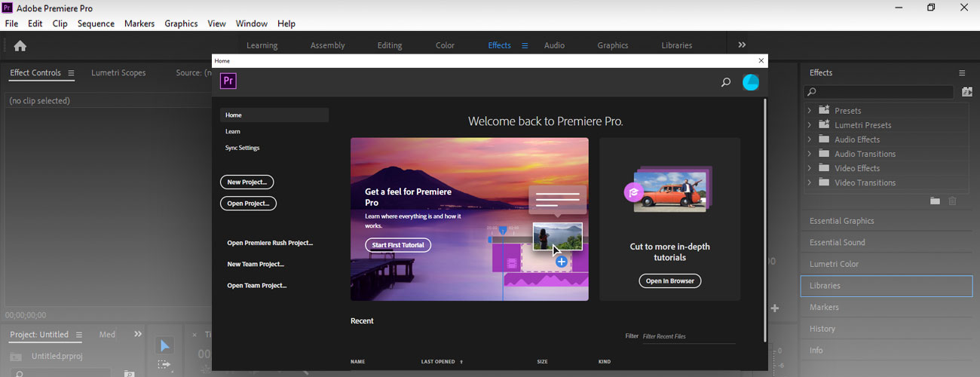980x377 pixels.
Task: Open the File menu
Action: [x=11, y=23]
